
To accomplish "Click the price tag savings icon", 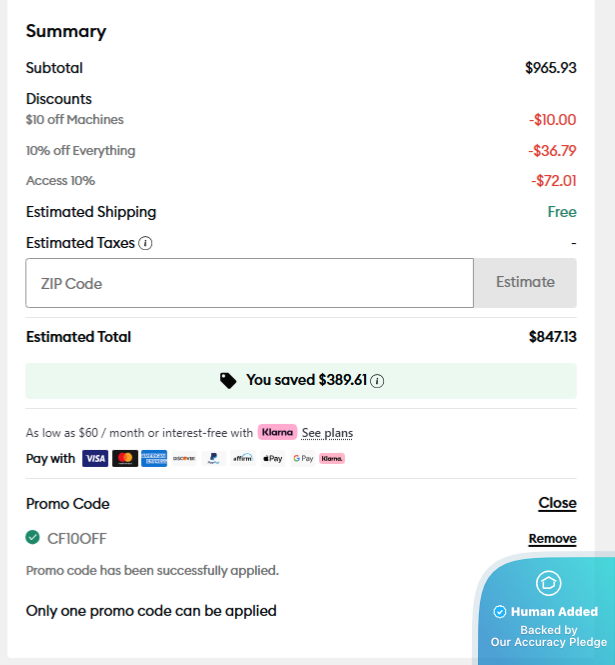I will (228, 381).
